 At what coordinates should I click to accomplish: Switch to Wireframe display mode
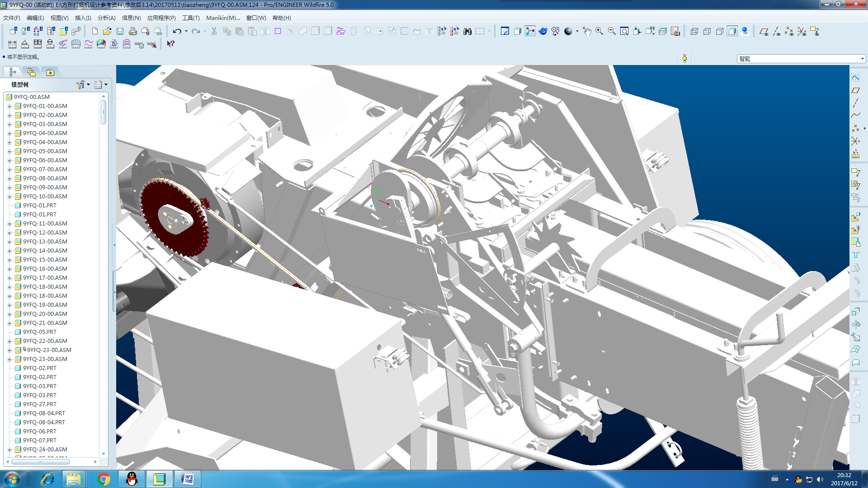pos(694,31)
